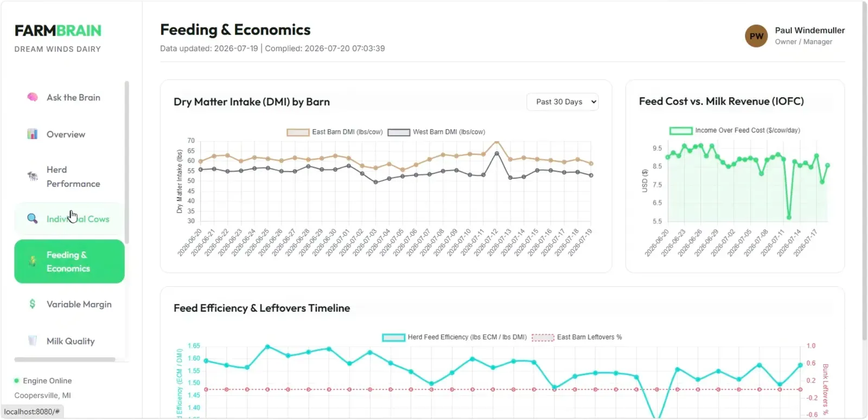Screen dimensions: 868x420
Task: Click the sidebar horizontal scrollbar
Action: pyautogui.click(x=65, y=359)
